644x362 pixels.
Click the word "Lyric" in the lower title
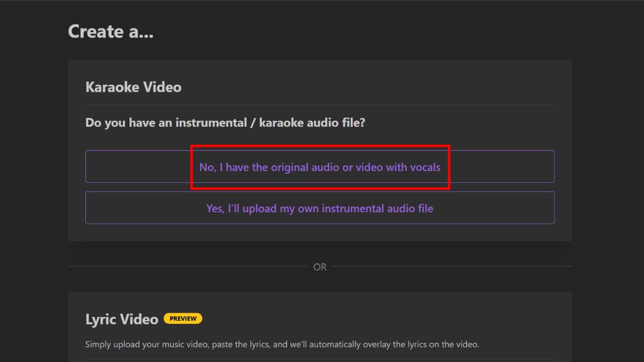coord(103,320)
